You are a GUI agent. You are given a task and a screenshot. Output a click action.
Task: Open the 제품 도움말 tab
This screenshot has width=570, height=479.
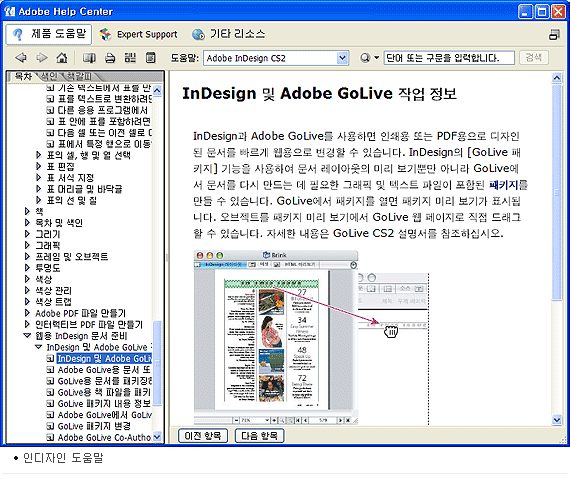pos(48,35)
